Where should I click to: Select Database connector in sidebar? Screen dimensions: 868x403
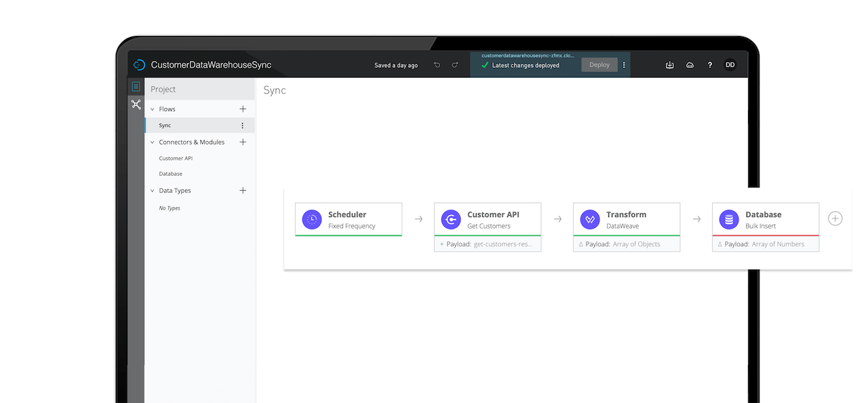click(170, 174)
